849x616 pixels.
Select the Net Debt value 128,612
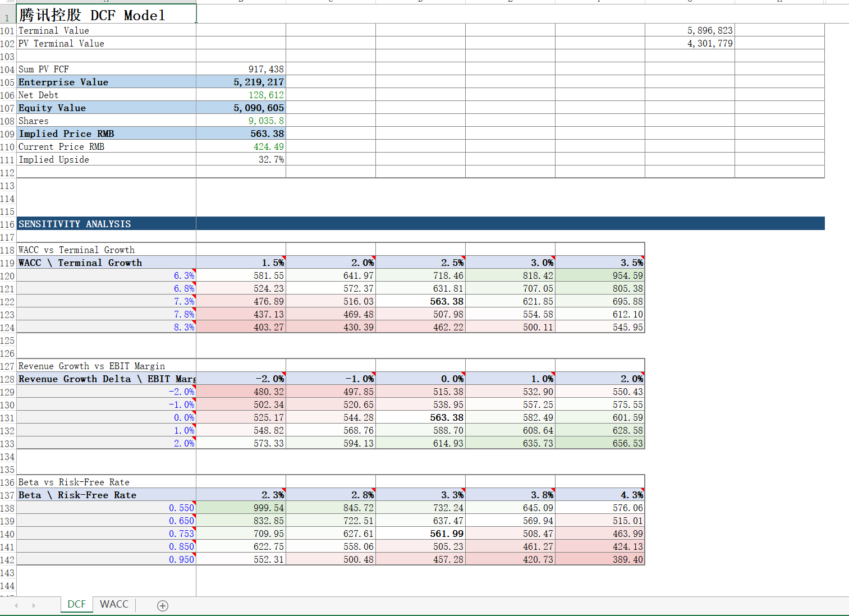coord(241,95)
